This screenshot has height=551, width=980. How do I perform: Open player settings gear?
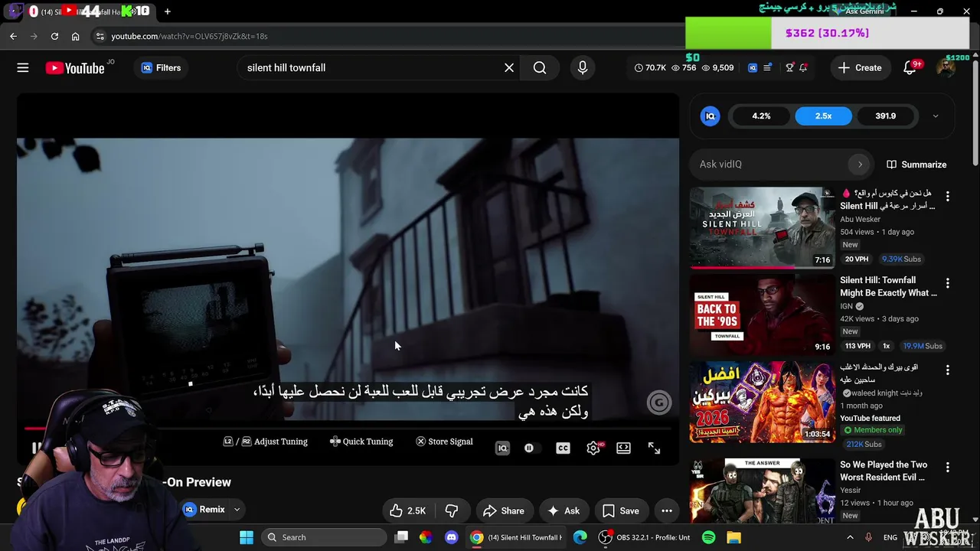[x=593, y=448]
